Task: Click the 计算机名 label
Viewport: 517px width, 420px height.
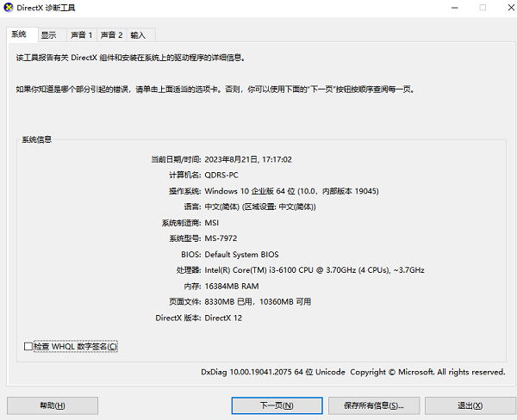Action: pos(184,175)
